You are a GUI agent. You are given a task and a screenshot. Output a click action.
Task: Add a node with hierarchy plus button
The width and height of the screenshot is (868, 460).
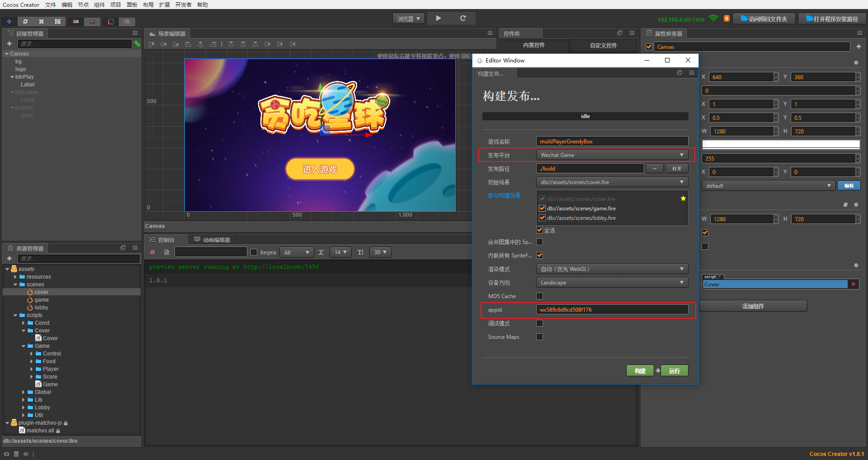pyautogui.click(x=9, y=43)
